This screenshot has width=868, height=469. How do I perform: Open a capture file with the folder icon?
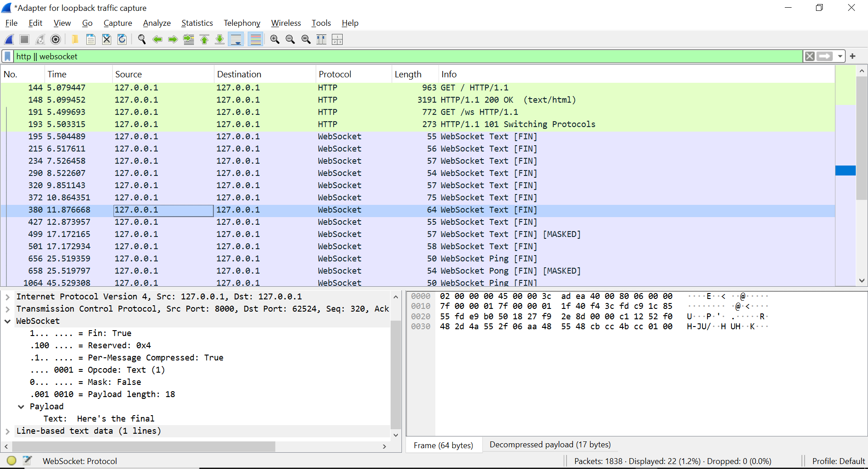point(75,40)
